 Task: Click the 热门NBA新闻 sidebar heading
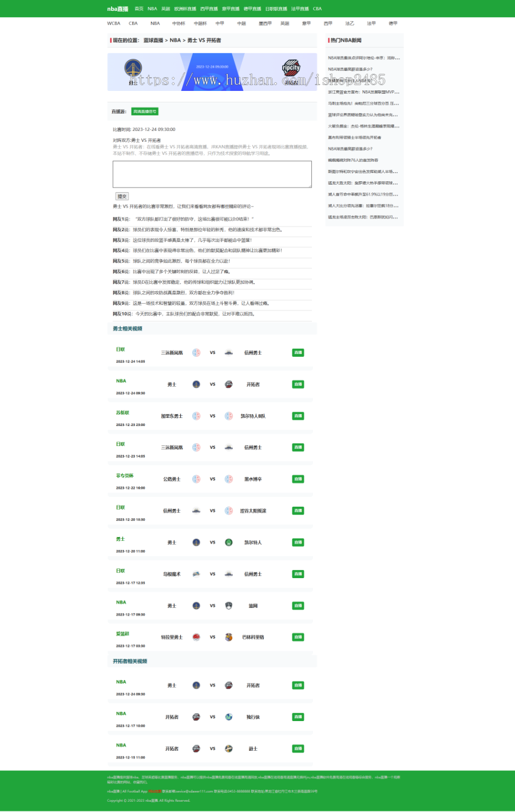coord(346,41)
